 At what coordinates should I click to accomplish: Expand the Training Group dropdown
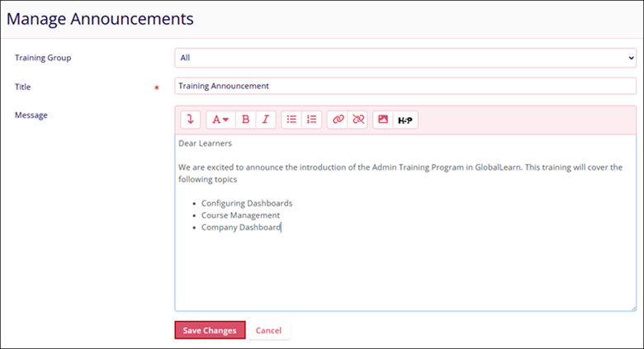pos(405,58)
